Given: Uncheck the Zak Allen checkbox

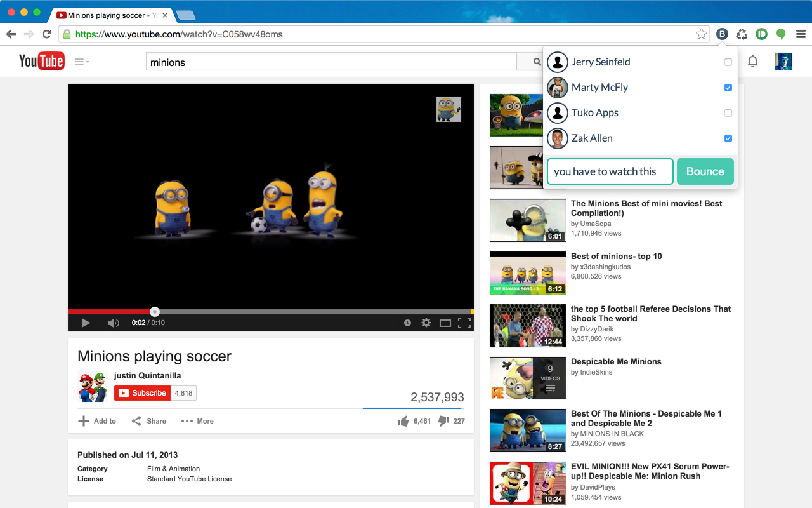Looking at the screenshot, I should pos(728,138).
